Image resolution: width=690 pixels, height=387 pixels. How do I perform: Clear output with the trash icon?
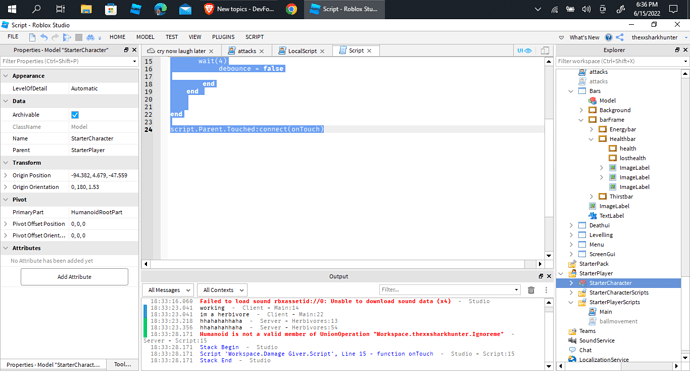[x=531, y=290]
